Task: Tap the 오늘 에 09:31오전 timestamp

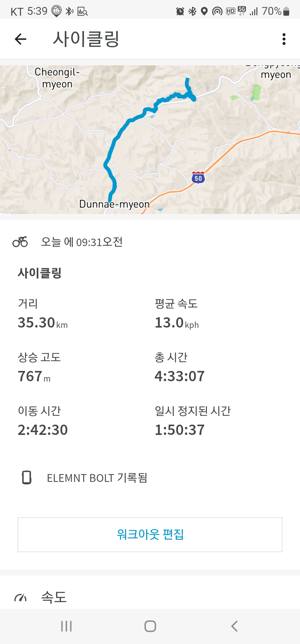Action: [x=82, y=242]
